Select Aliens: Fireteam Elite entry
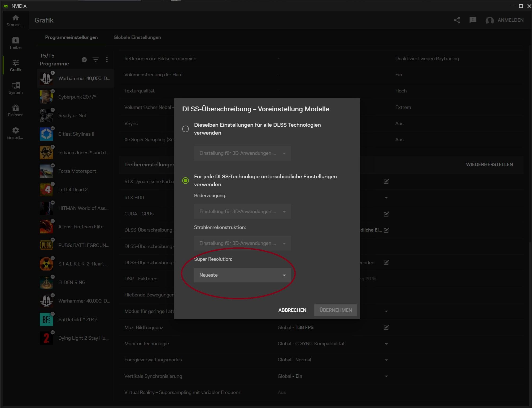 [75, 227]
